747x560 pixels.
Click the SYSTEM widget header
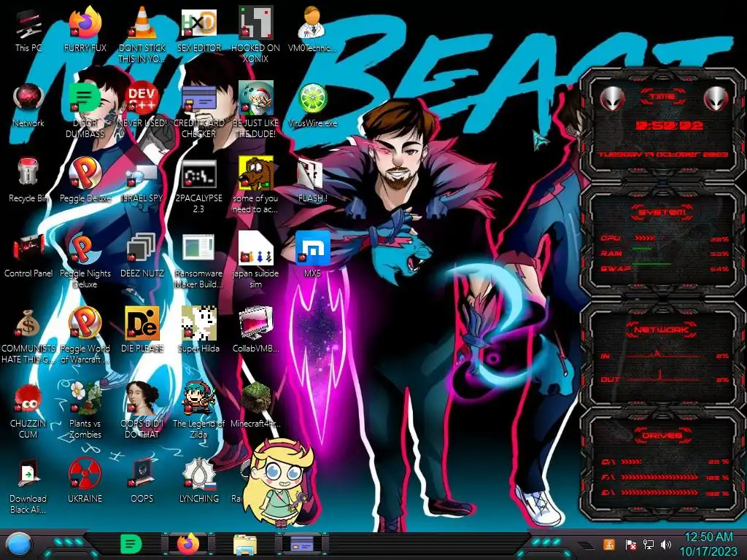(662, 212)
